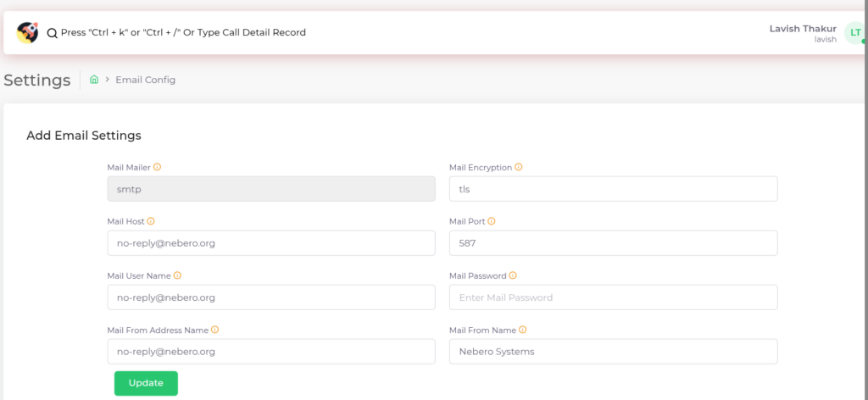Click the Mail User Name info icon
868x400 pixels.
[x=178, y=275]
